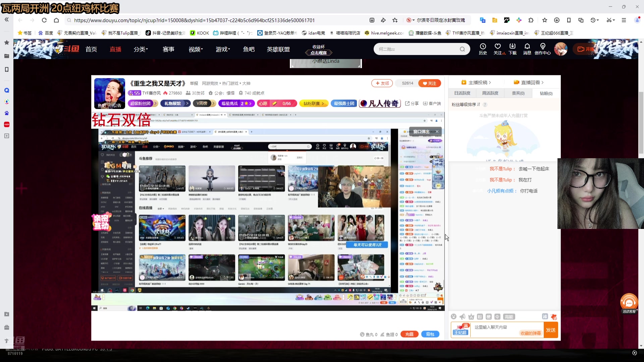
Task: Open Douyu watch history icon
Action: pos(483,49)
